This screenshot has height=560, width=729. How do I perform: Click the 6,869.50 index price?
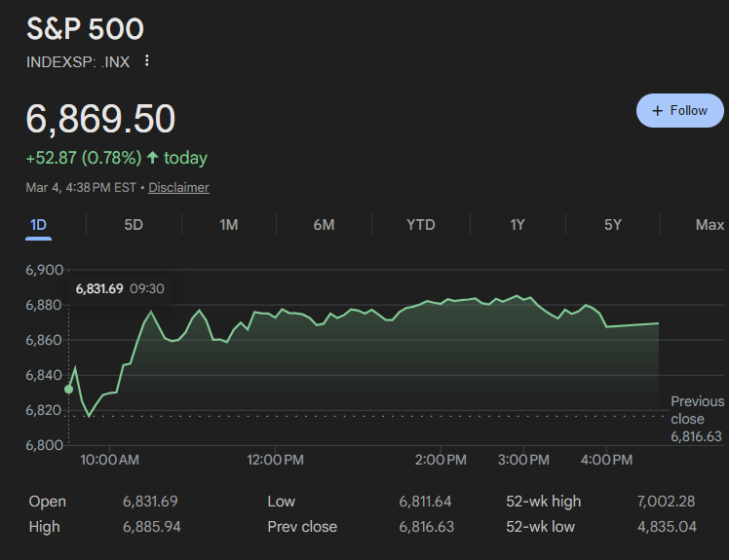tap(100, 119)
